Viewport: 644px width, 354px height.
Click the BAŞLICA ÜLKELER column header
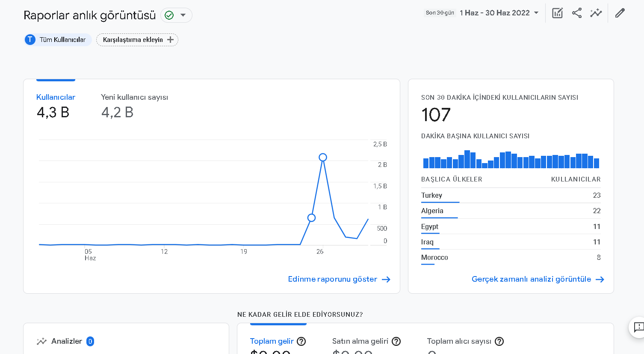coord(452,179)
